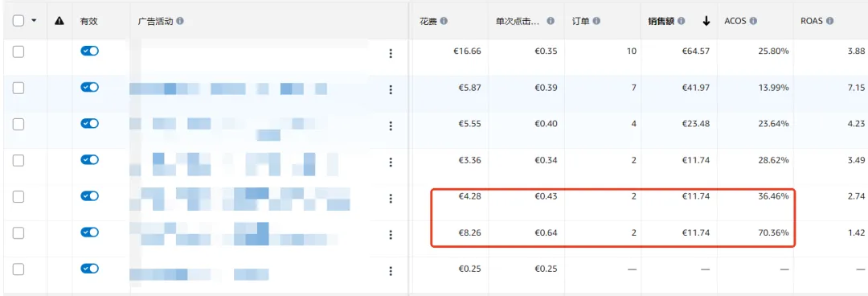Click the ROAS value 3.88
This screenshot has width=868, height=296.
[856, 51]
